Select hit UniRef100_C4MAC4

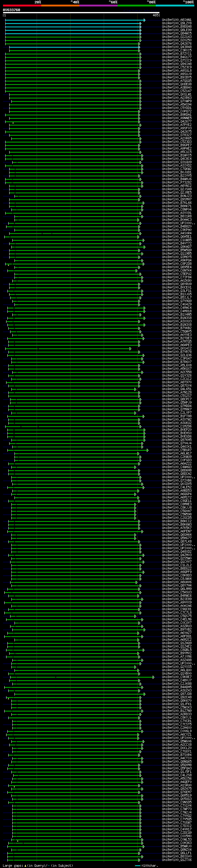point(177,308)
